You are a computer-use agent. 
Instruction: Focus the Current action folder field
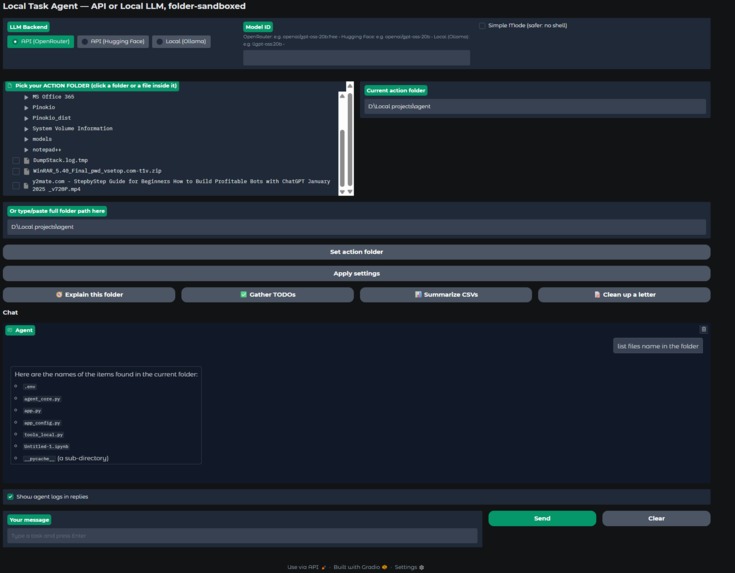(x=535, y=106)
